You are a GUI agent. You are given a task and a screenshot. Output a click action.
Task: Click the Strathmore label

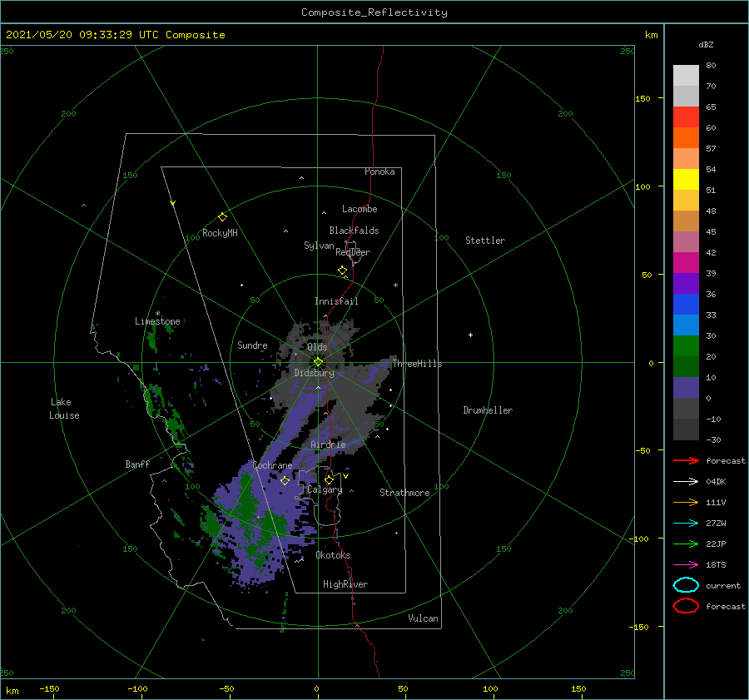[x=404, y=493]
